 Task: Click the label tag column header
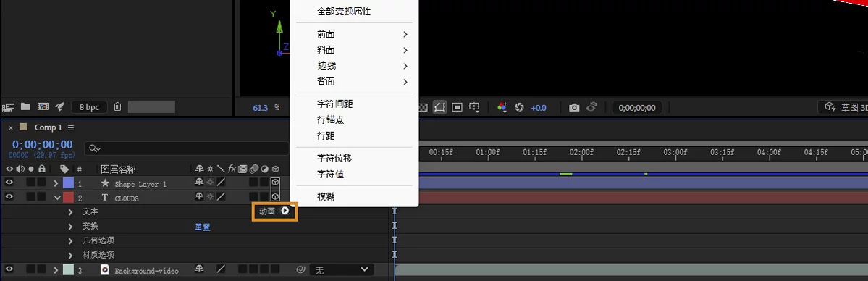click(x=64, y=169)
